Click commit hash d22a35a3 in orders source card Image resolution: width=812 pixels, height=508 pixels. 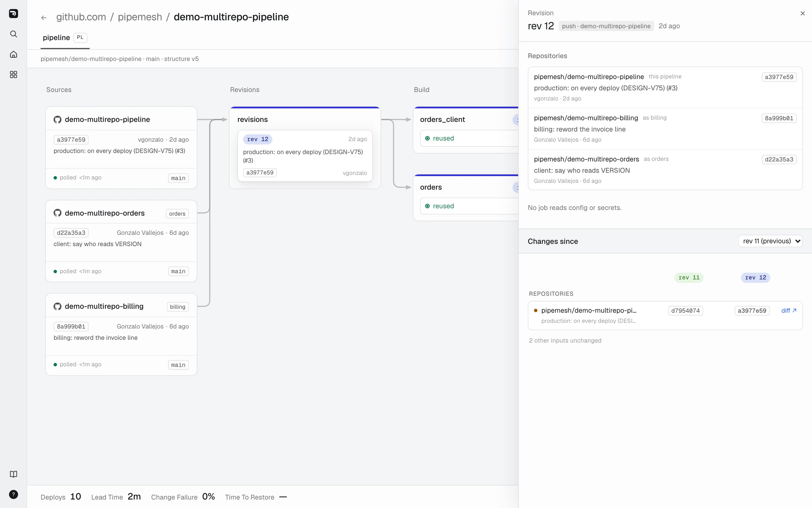71,233
